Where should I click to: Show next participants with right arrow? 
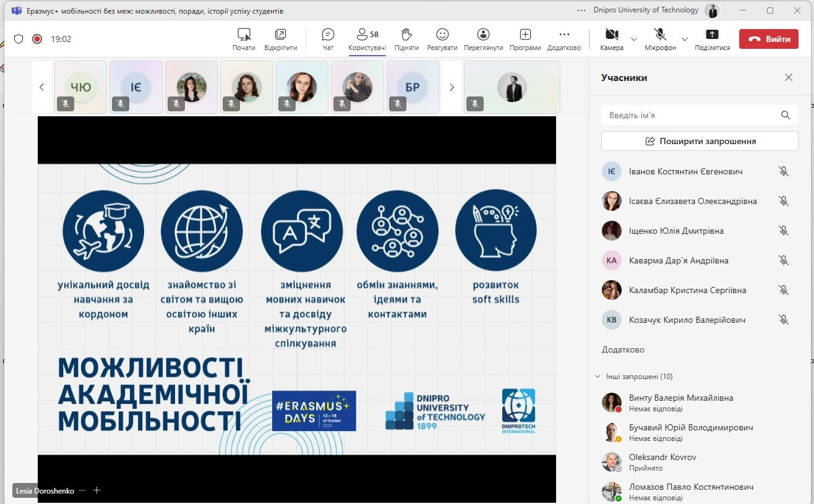point(452,87)
